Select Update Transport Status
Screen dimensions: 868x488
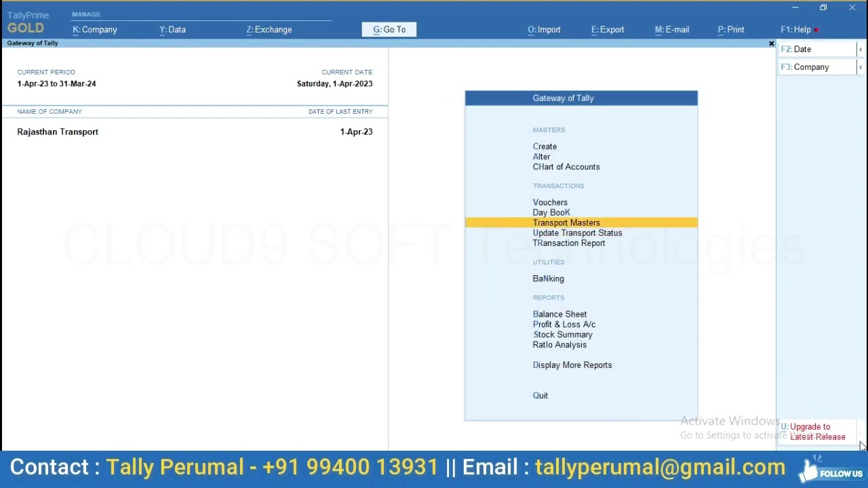point(577,233)
